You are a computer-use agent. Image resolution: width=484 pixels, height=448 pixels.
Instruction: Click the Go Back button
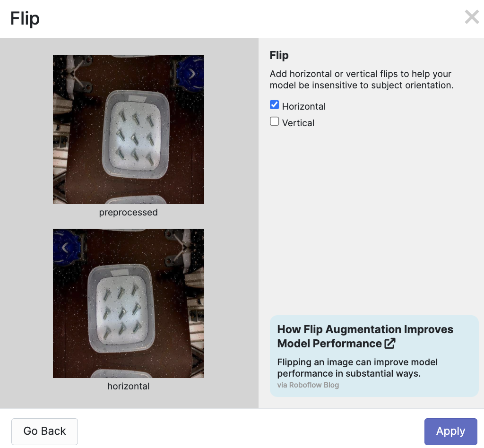pyautogui.click(x=44, y=431)
